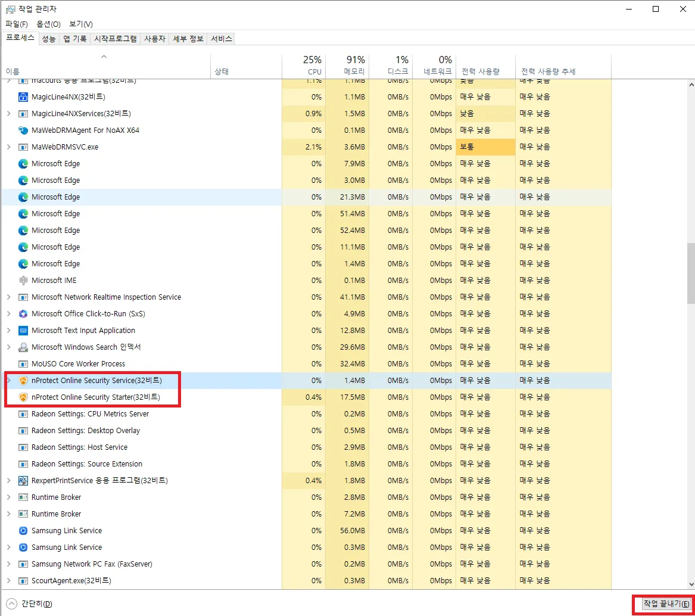This screenshot has height=616, width=695.
Task: Click the Radeon Settings: Desktop Overlay icon
Action: (x=23, y=431)
